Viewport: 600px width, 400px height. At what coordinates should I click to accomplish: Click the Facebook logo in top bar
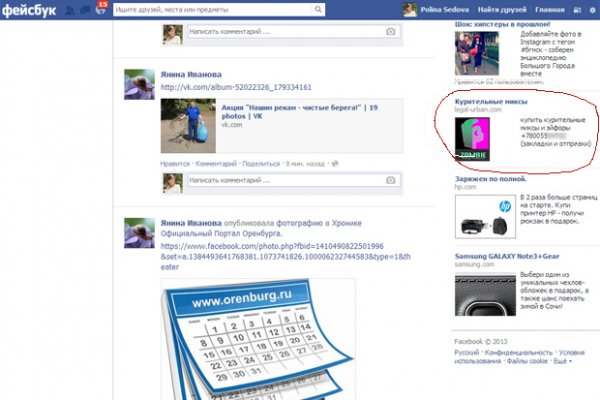click(x=28, y=9)
